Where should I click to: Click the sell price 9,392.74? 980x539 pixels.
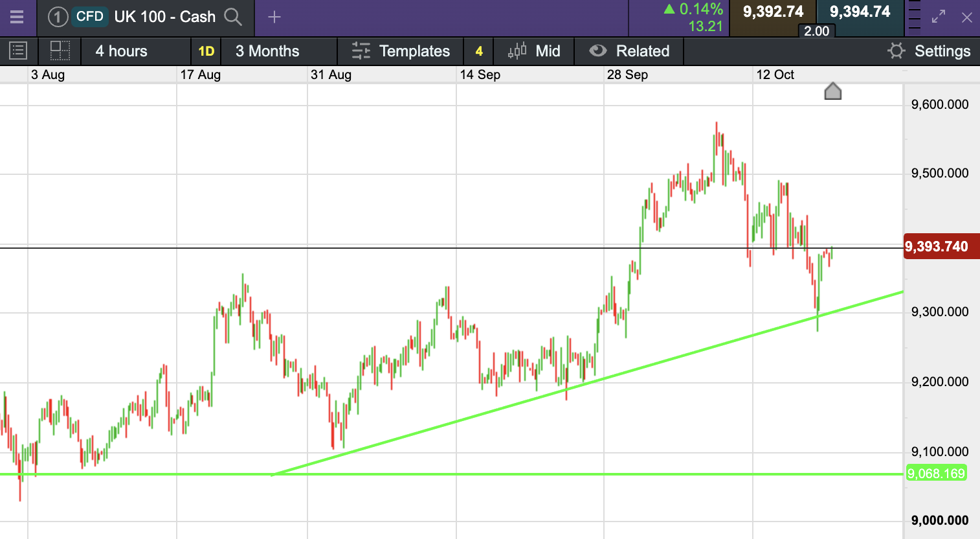[x=773, y=12]
